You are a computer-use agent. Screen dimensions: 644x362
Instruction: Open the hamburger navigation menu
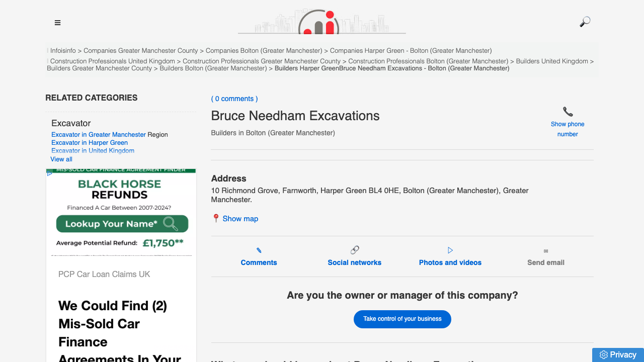(x=57, y=23)
